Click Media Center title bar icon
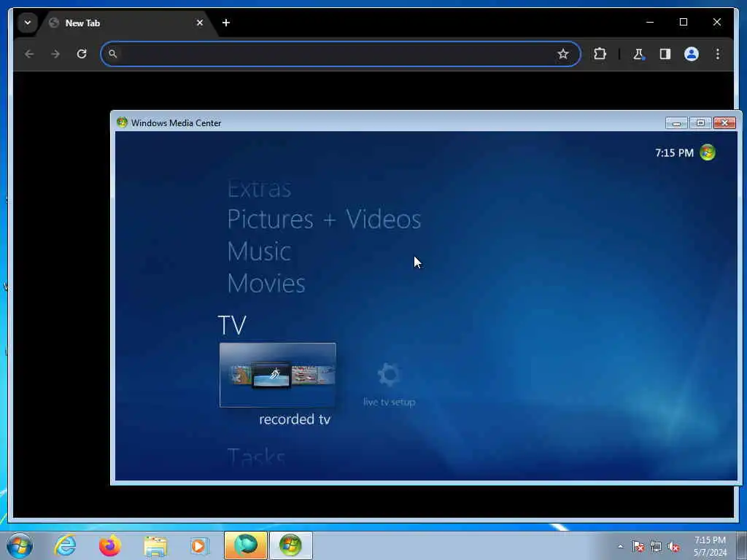 pyautogui.click(x=122, y=122)
